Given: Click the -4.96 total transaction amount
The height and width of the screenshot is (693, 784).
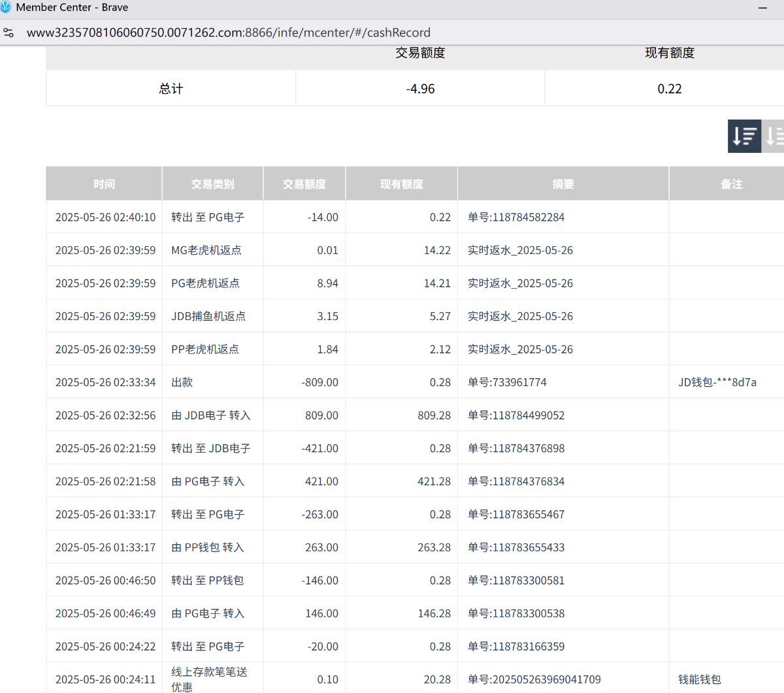Looking at the screenshot, I should pyautogui.click(x=420, y=89).
